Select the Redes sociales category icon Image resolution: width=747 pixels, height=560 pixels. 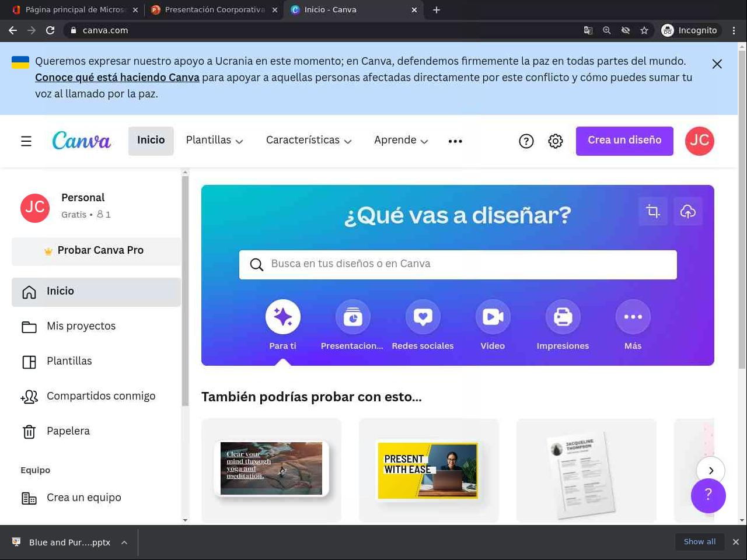tap(423, 317)
